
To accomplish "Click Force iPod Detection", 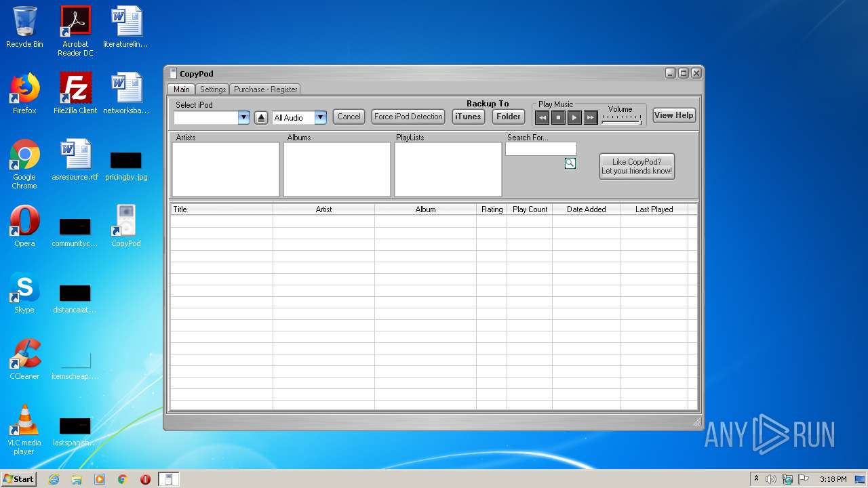I will (x=408, y=117).
